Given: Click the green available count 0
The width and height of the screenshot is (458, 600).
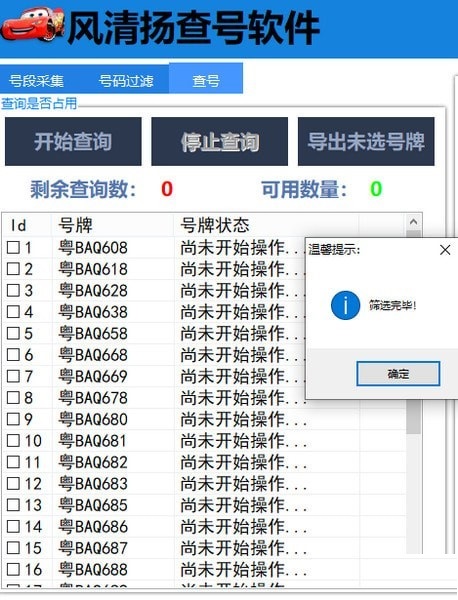Looking at the screenshot, I should [376, 189].
